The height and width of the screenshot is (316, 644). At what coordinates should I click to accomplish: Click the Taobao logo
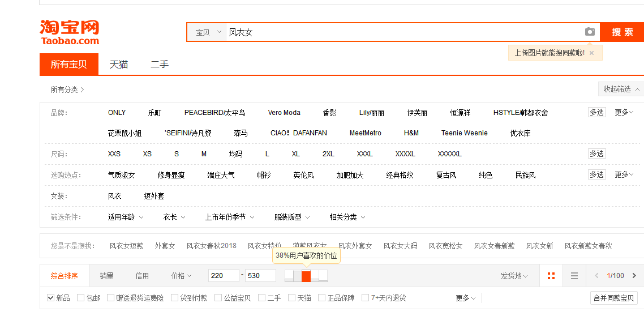69,32
